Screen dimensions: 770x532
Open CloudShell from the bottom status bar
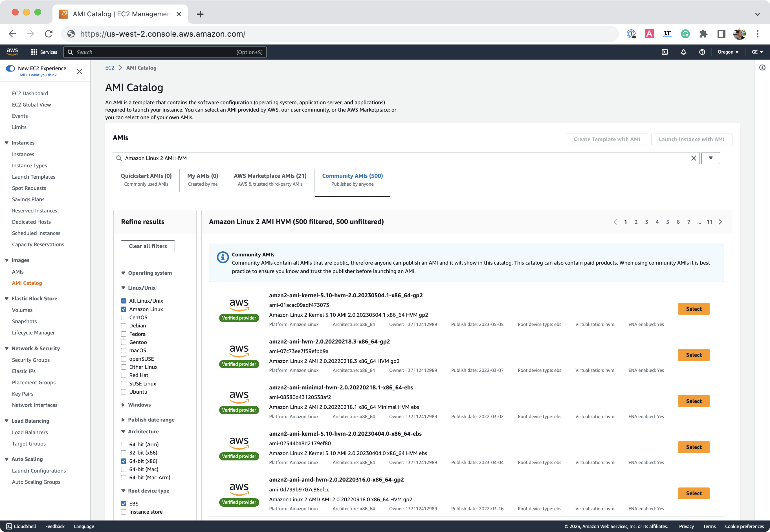coord(22,526)
